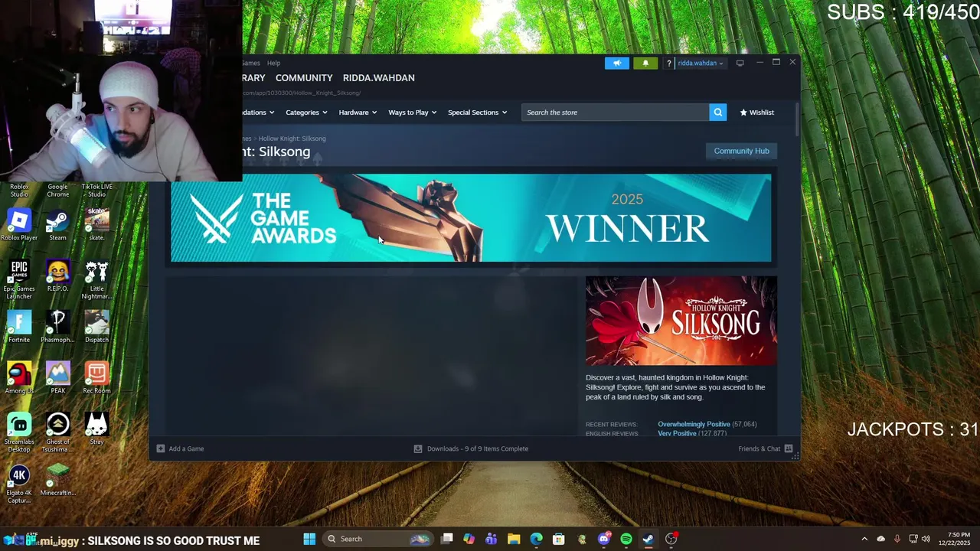
Task: Click the Add a Game plus icon
Action: coord(161,448)
